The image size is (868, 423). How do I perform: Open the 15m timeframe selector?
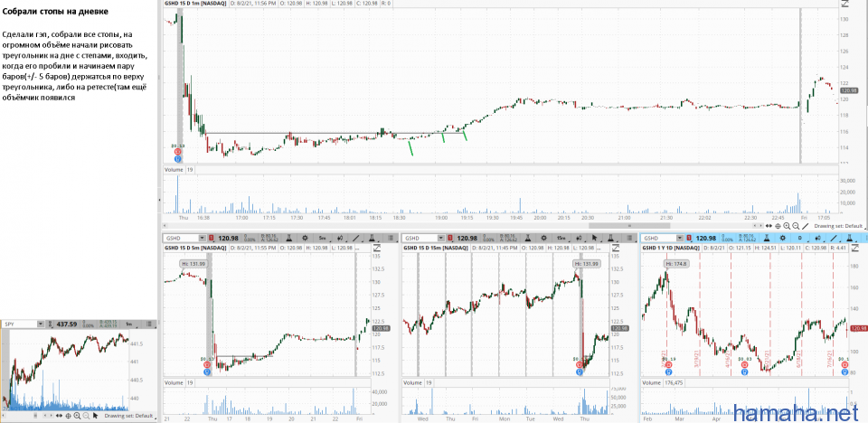[x=561, y=238]
